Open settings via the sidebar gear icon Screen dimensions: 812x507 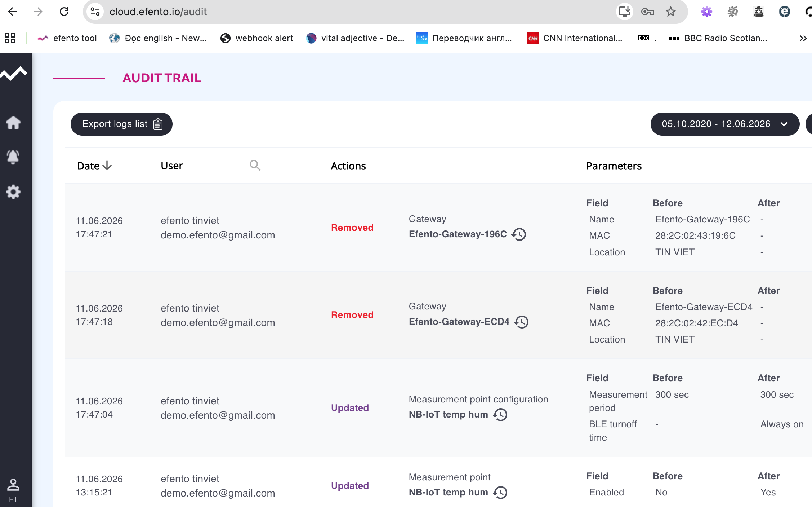[x=13, y=192]
